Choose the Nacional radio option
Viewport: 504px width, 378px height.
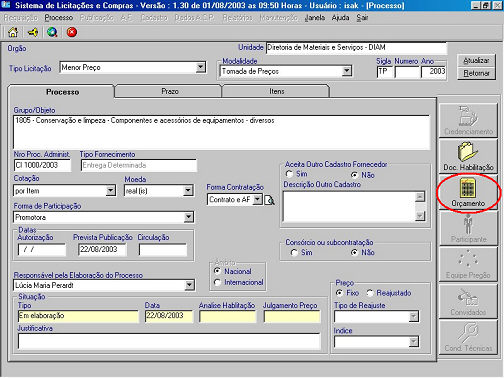(x=217, y=271)
